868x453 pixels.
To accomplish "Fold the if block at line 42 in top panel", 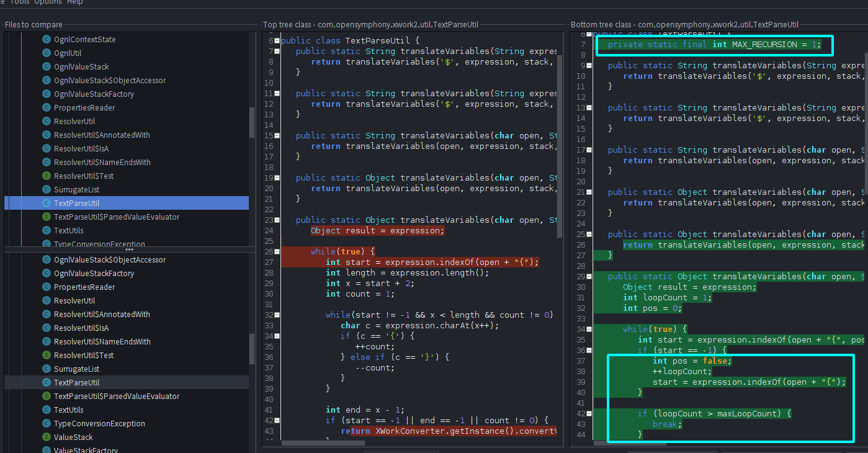I will click(277, 421).
